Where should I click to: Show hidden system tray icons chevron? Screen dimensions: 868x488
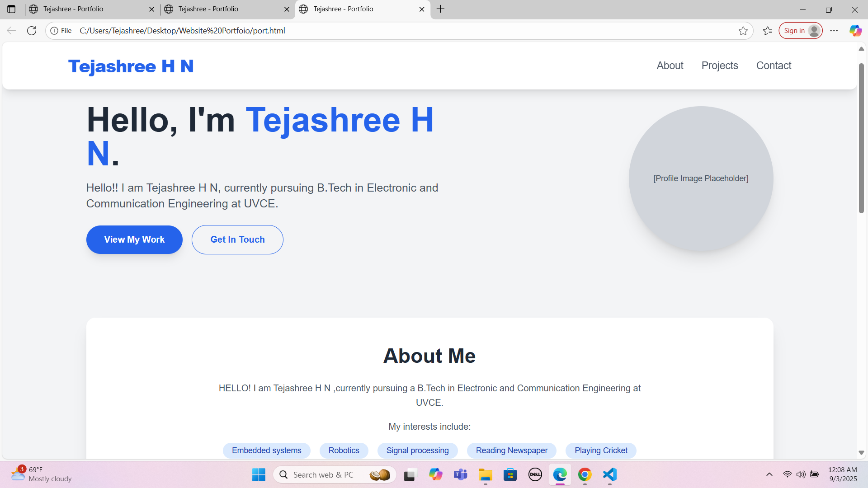(x=769, y=474)
